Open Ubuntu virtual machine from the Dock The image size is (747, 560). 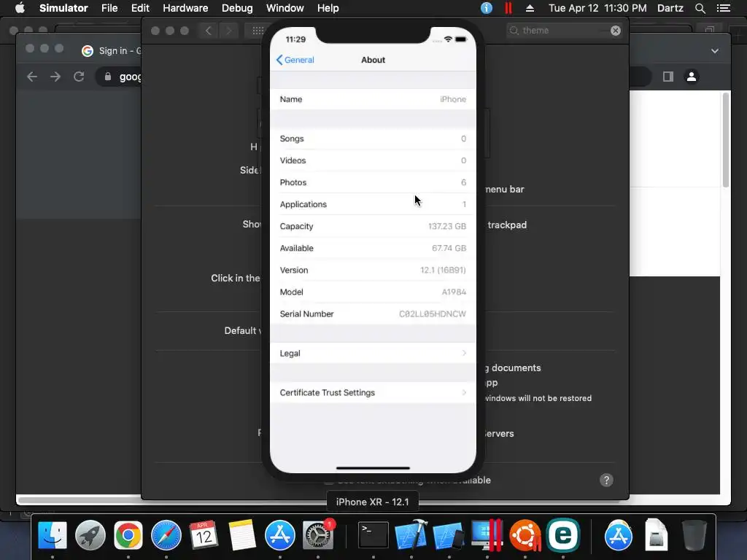coord(525,534)
